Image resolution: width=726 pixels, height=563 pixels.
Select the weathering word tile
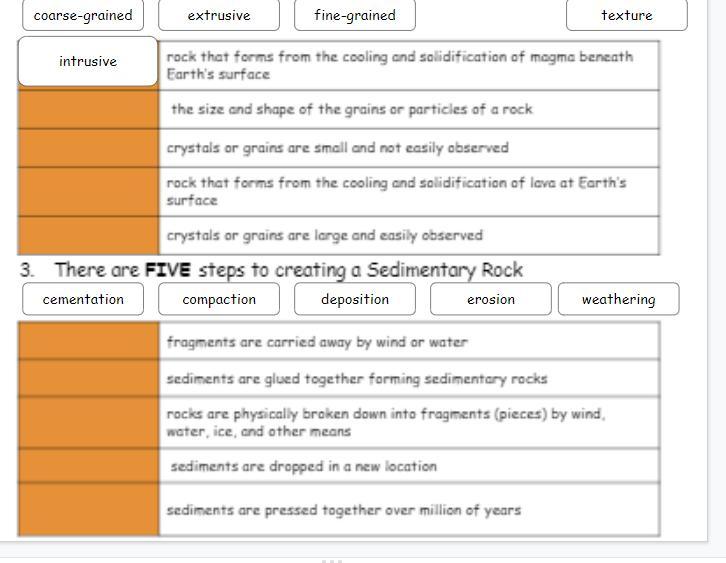pos(619,299)
